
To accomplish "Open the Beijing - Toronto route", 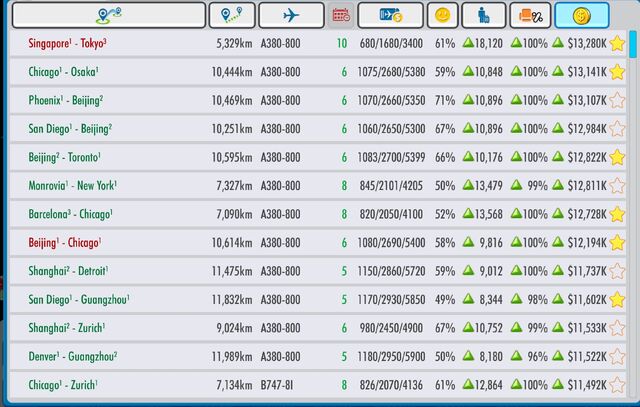I will (x=318, y=157).
